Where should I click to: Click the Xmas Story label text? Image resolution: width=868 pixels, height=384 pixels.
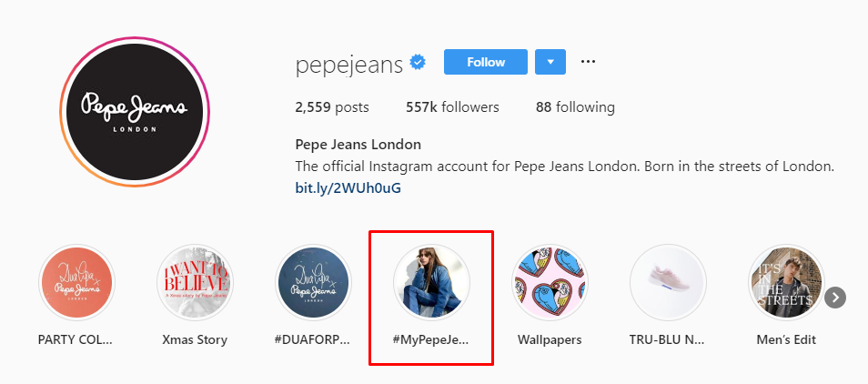click(195, 340)
